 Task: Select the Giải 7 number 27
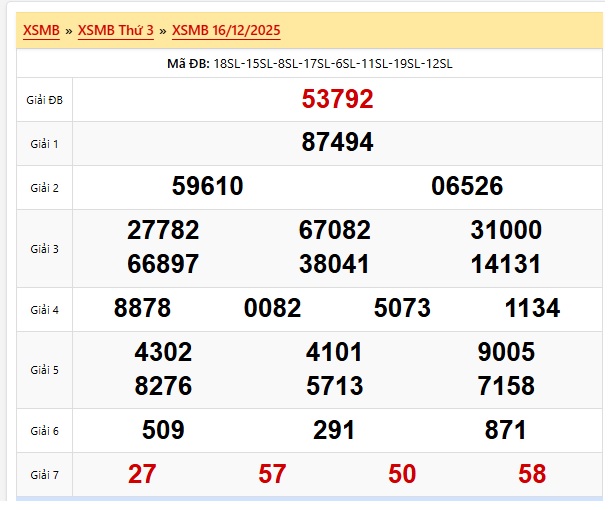[x=142, y=474]
